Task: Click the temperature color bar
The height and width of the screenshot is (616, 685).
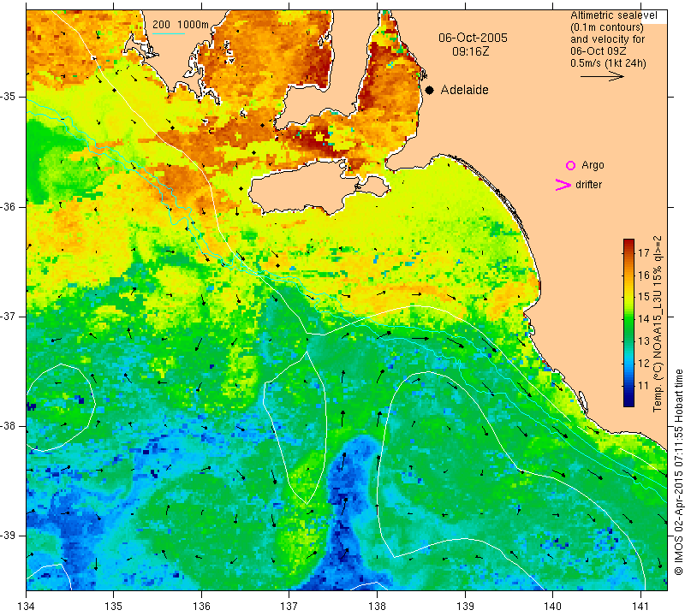Action: (x=628, y=323)
